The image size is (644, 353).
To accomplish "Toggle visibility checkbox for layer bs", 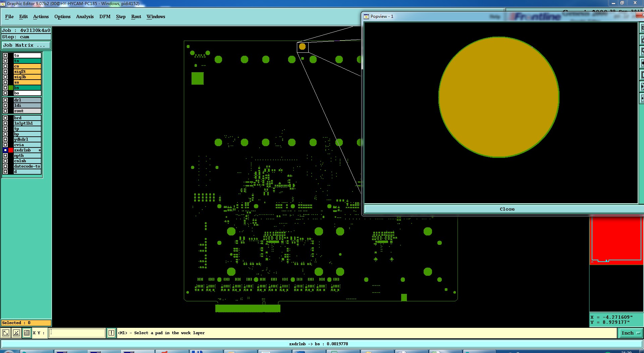I will coord(5,88).
